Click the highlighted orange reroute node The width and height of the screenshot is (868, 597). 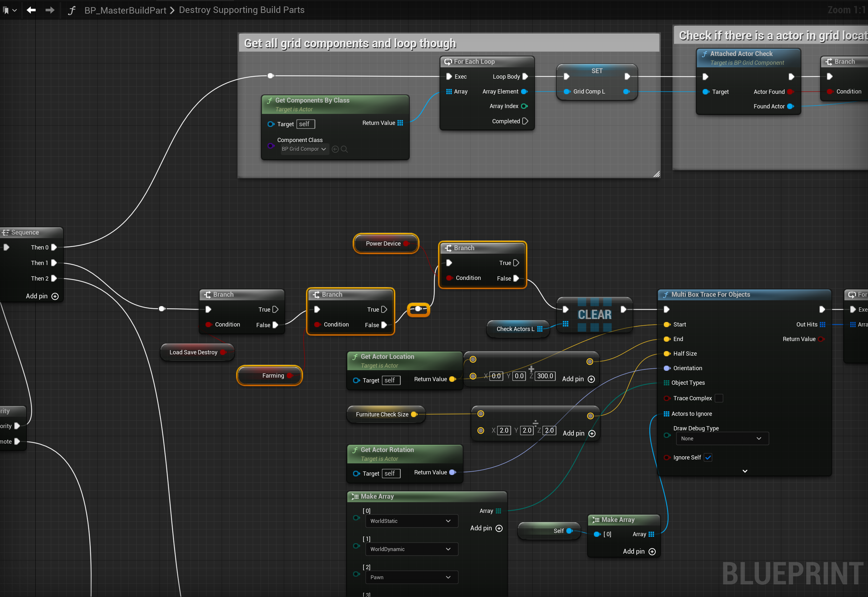point(418,309)
